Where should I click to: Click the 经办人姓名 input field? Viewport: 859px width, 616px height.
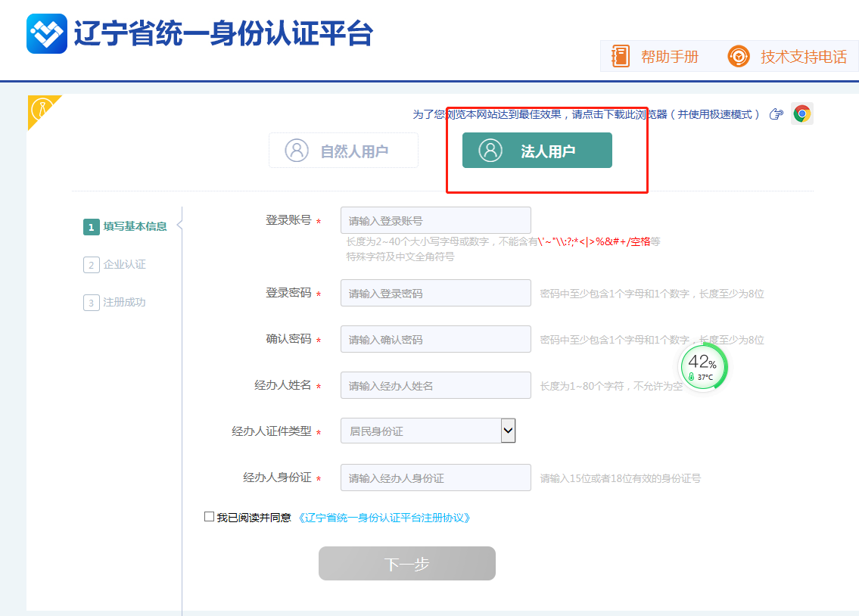[435, 386]
